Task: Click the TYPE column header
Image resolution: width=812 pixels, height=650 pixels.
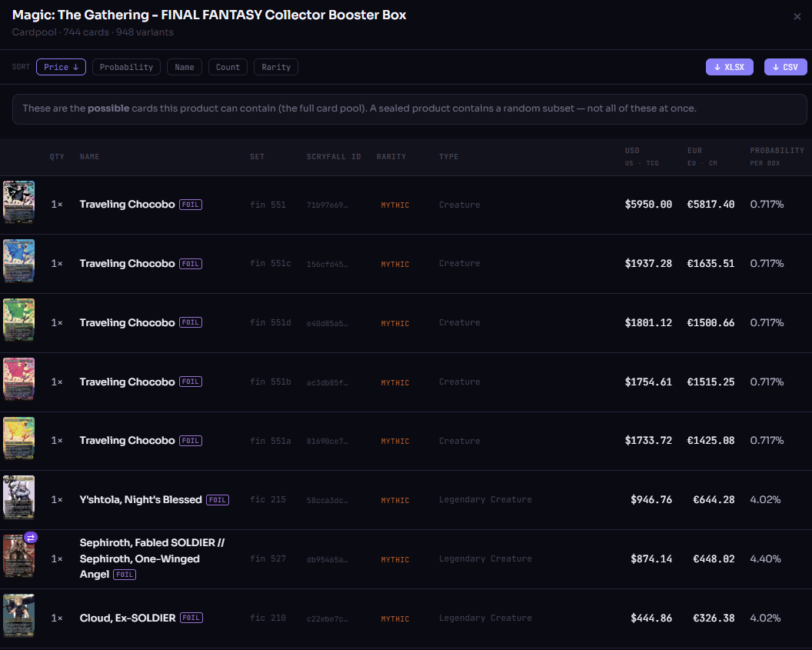Action: point(448,156)
